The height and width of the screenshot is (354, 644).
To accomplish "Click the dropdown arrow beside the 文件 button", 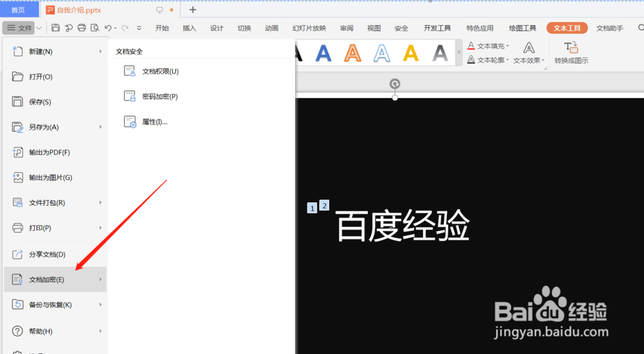I will pyautogui.click(x=39, y=28).
